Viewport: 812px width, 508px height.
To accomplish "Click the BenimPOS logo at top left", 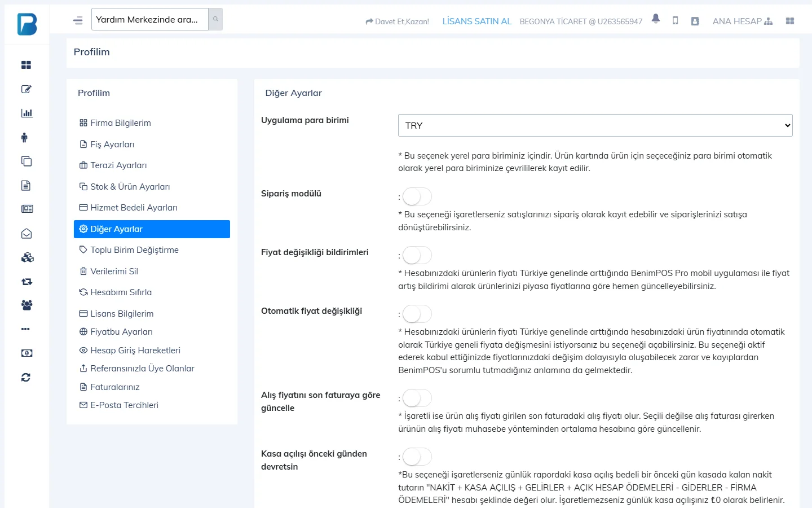I will pyautogui.click(x=27, y=24).
